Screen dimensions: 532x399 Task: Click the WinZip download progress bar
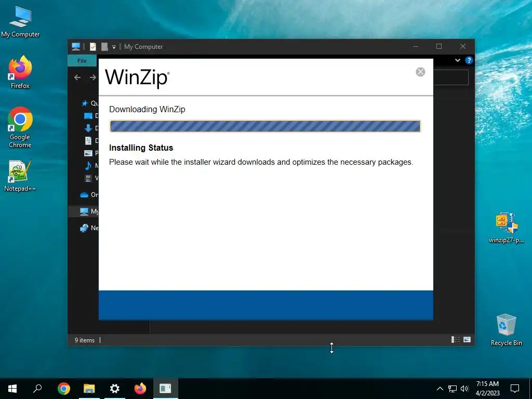pos(265,126)
